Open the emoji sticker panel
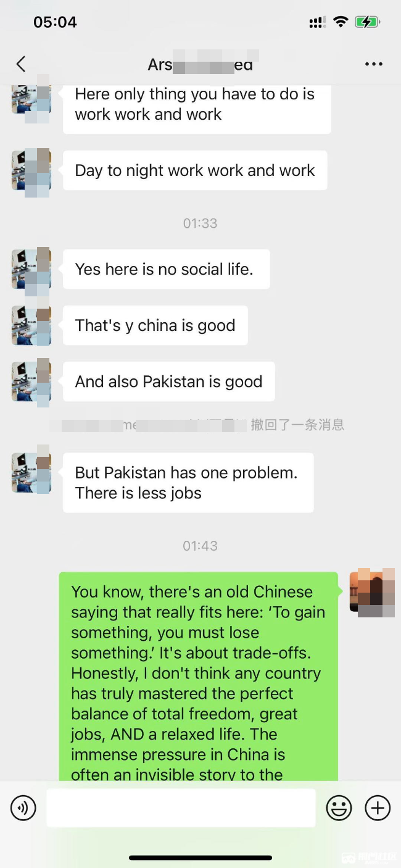The image size is (401, 868). tap(339, 807)
